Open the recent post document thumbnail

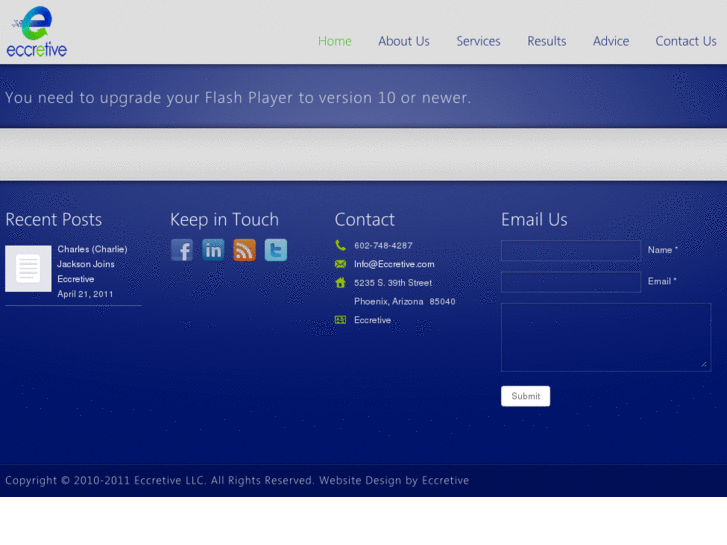coord(28,269)
